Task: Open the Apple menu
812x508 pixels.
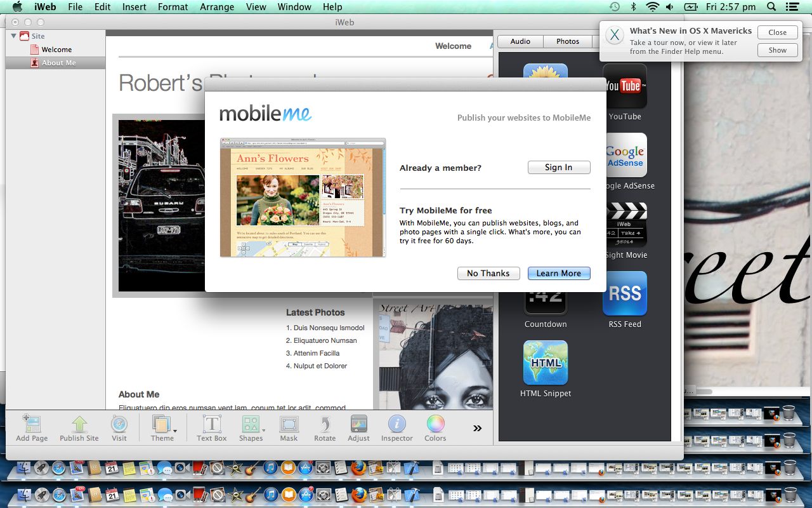Action: click(17, 7)
